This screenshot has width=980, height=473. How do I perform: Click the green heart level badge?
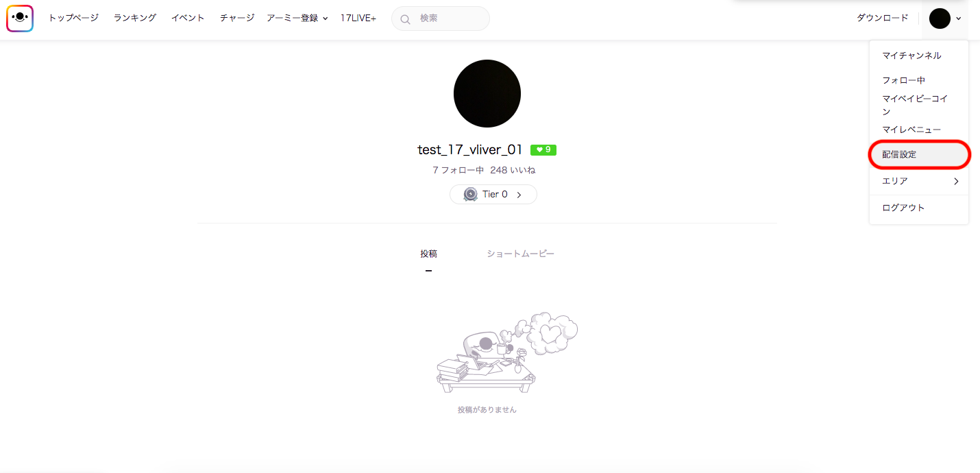pyautogui.click(x=543, y=149)
